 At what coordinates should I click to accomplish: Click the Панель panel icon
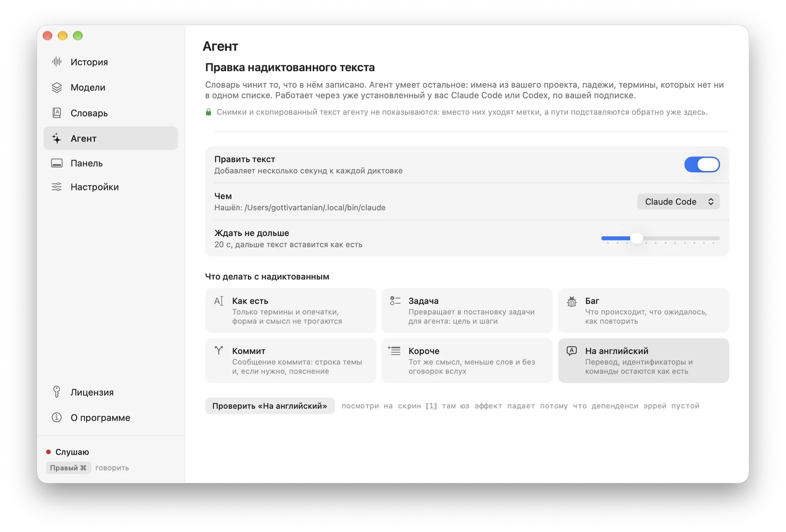pyautogui.click(x=57, y=163)
